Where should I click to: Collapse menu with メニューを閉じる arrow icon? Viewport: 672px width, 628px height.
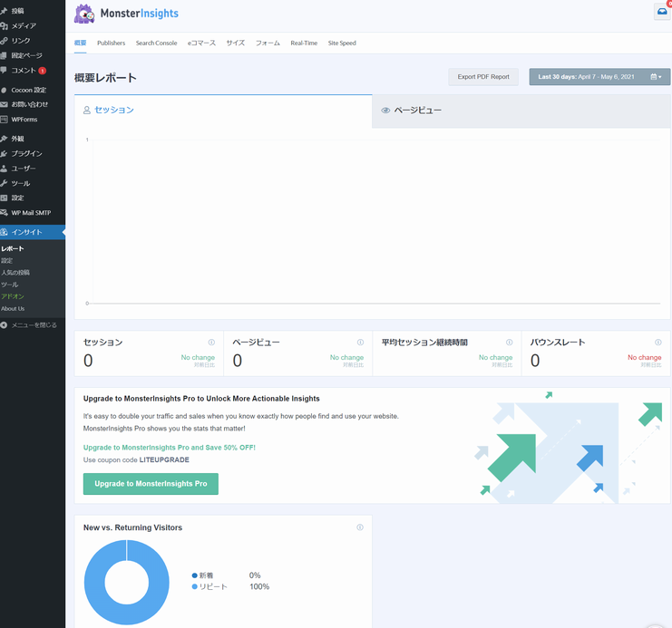[x=4, y=325]
